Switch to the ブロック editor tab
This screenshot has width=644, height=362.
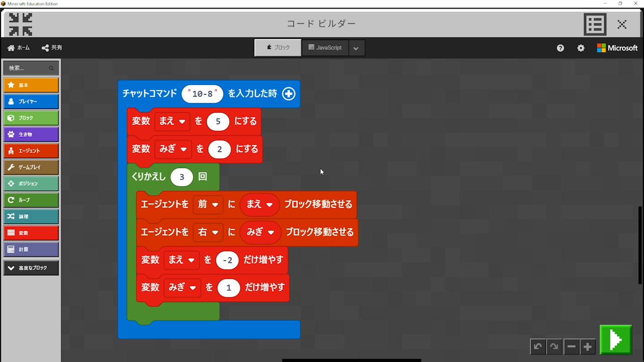(x=278, y=48)
